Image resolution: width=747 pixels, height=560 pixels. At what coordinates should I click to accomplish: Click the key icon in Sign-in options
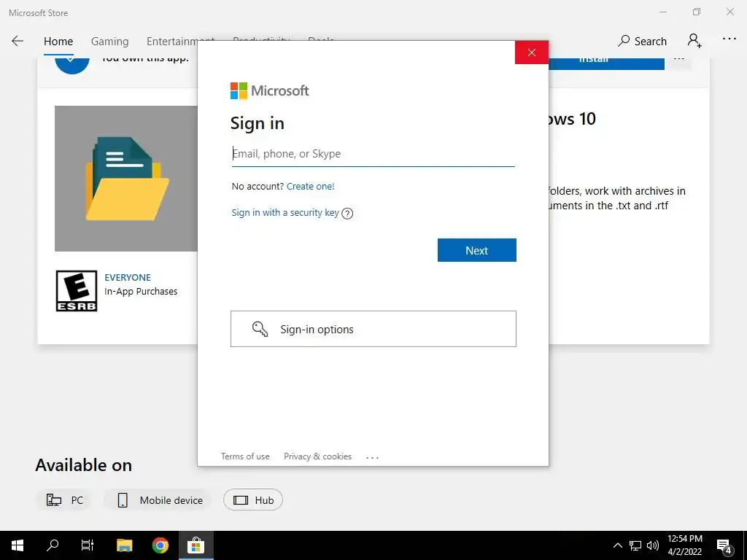(260, 329)
